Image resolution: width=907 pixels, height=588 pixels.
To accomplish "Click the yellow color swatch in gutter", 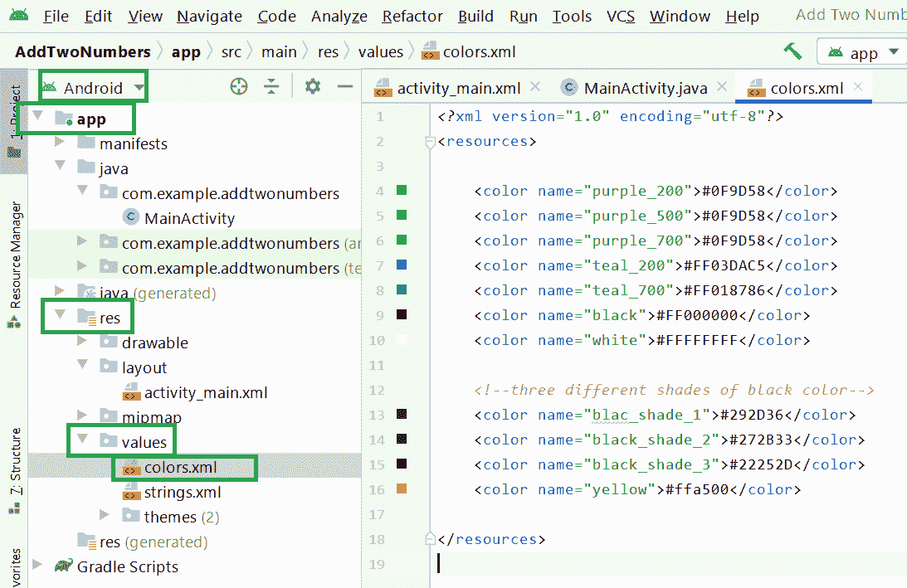I will point(402,489).
